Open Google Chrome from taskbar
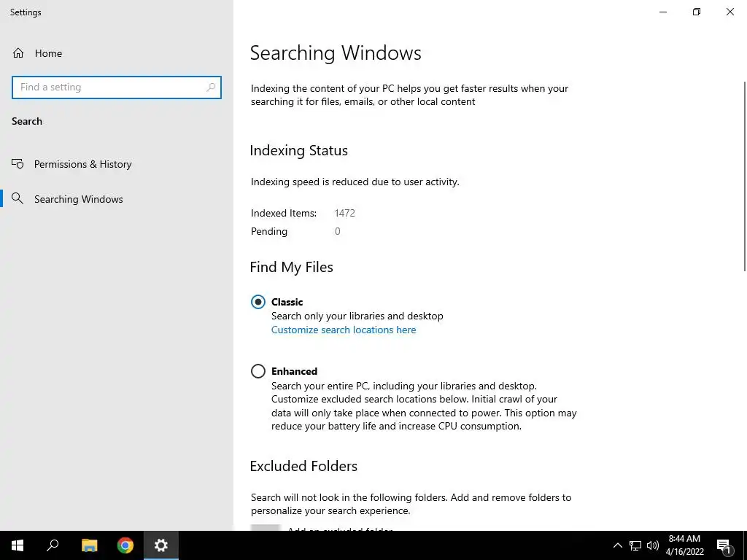This screenshot has height=560, width=747. [125, 545]
